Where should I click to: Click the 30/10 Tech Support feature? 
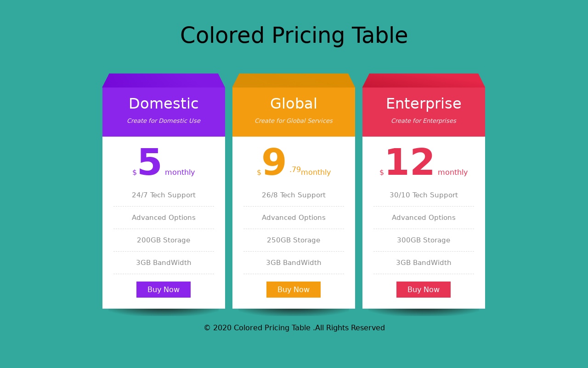pos(424,195)
